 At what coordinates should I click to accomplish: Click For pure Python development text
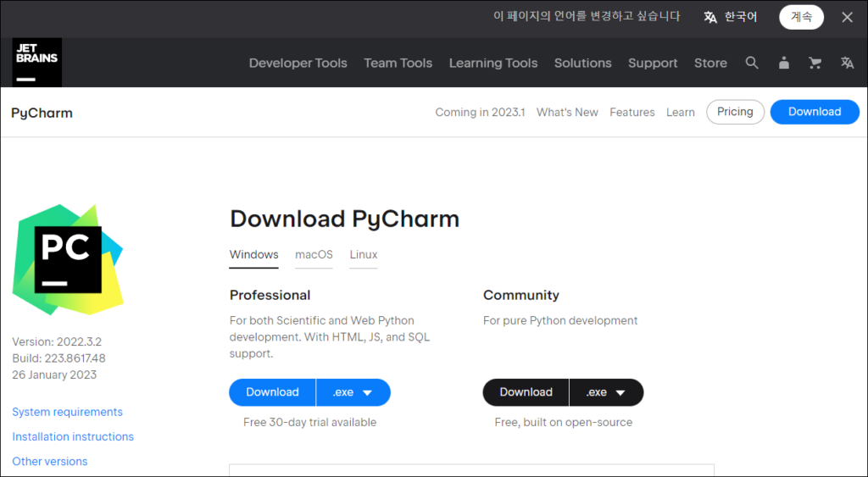point(560,321)
